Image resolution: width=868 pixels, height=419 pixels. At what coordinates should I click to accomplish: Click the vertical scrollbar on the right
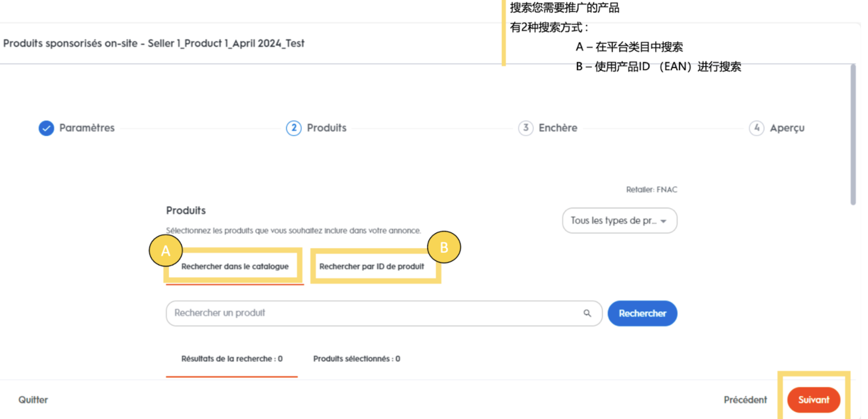click(853, 134)
